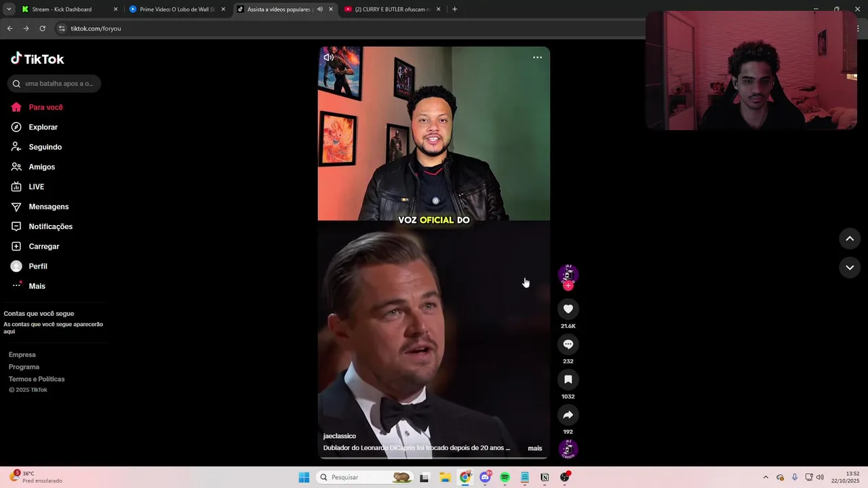Follow the creator with the plus badge

pos(568,285)
